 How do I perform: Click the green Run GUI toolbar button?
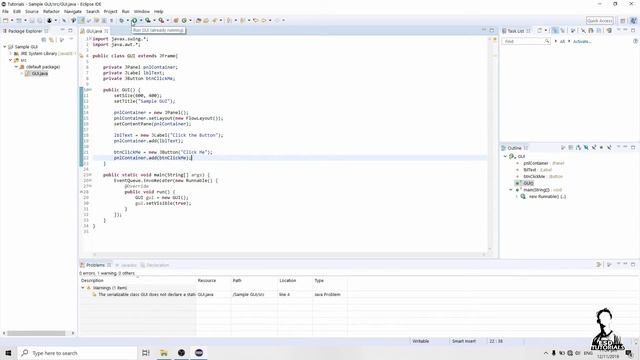coord(134,20)
